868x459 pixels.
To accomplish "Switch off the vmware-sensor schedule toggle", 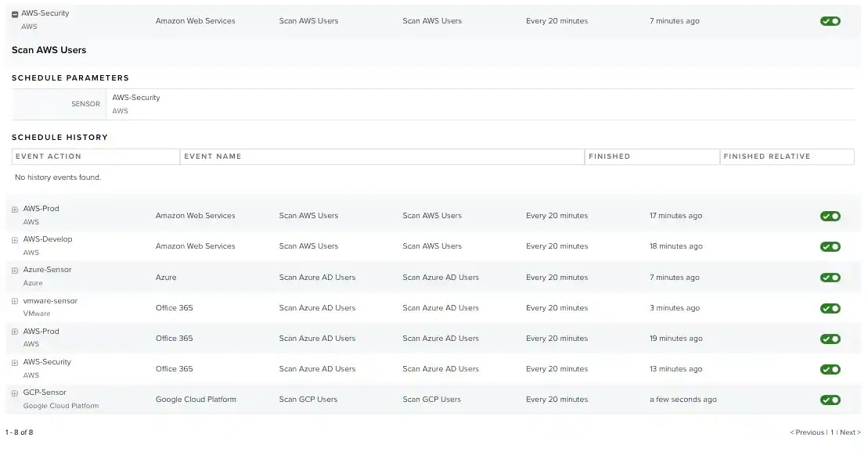I will pos(830,308).
